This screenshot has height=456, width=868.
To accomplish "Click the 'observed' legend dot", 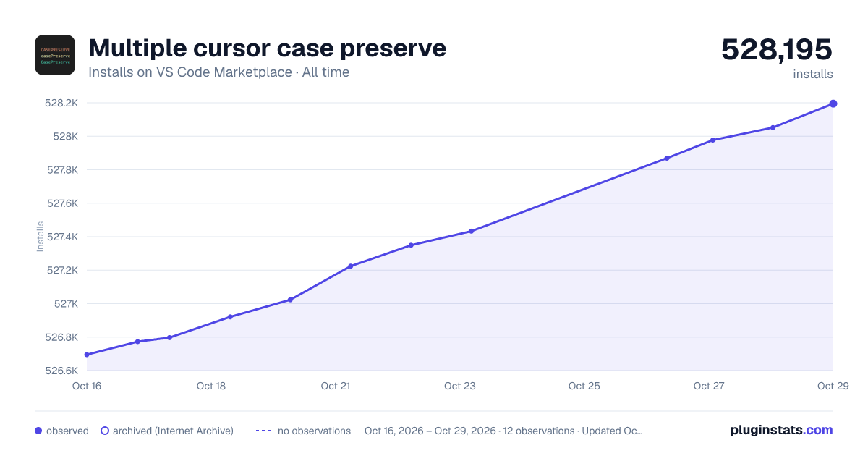I will [38, 431].
